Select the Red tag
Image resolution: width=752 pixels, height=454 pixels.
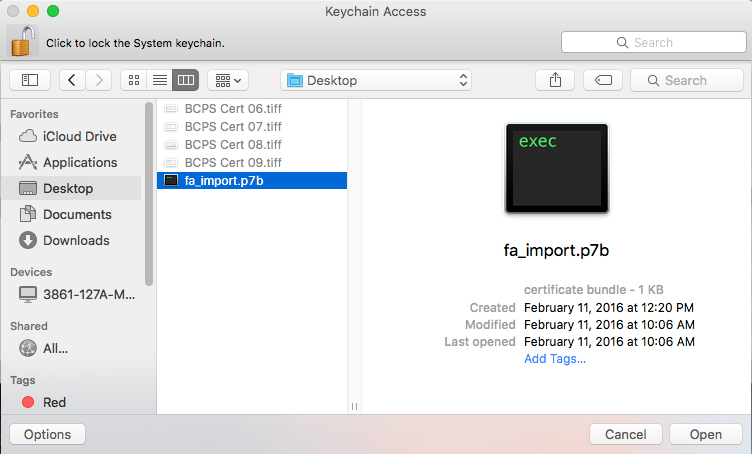(71, 402)
